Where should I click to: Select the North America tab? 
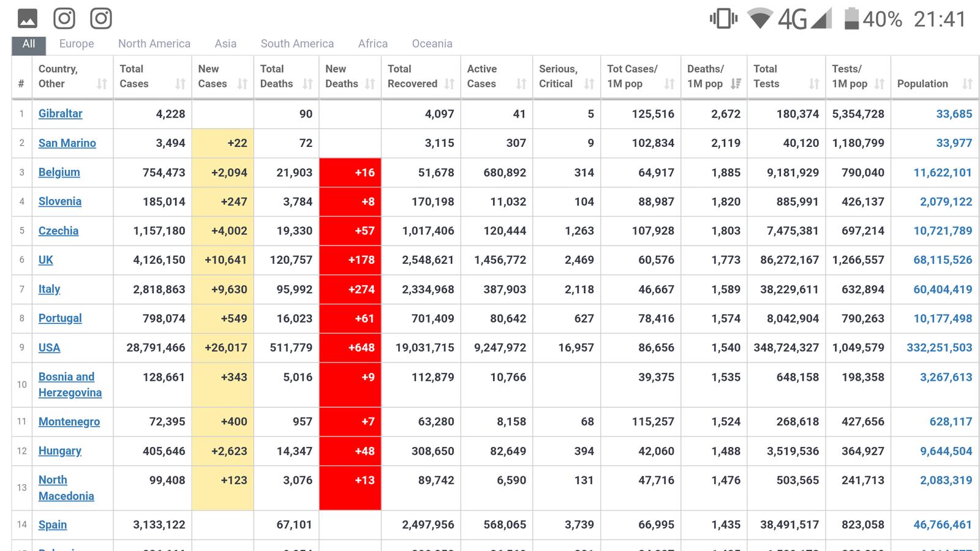(154, 43)
